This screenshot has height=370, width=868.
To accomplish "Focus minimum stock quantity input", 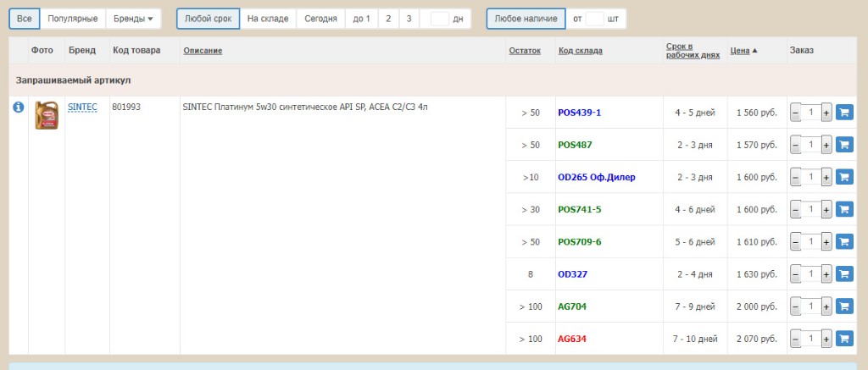I will click(594, 19).
